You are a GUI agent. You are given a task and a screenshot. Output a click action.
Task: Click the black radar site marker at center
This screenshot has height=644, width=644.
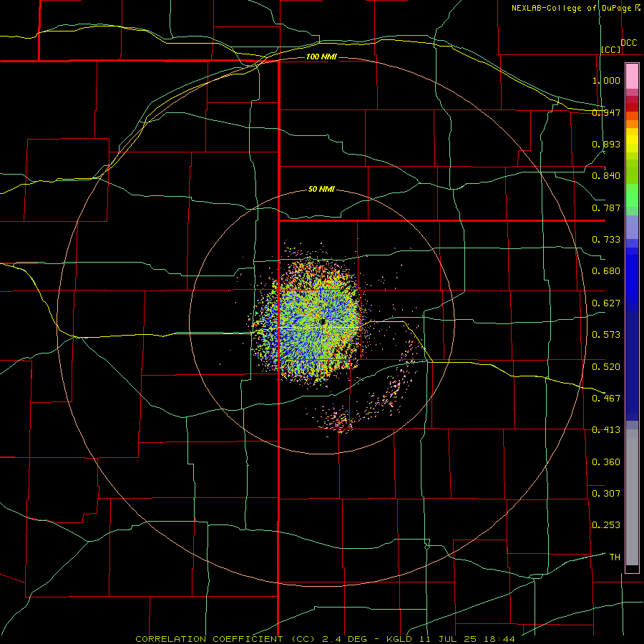point(323,322)
